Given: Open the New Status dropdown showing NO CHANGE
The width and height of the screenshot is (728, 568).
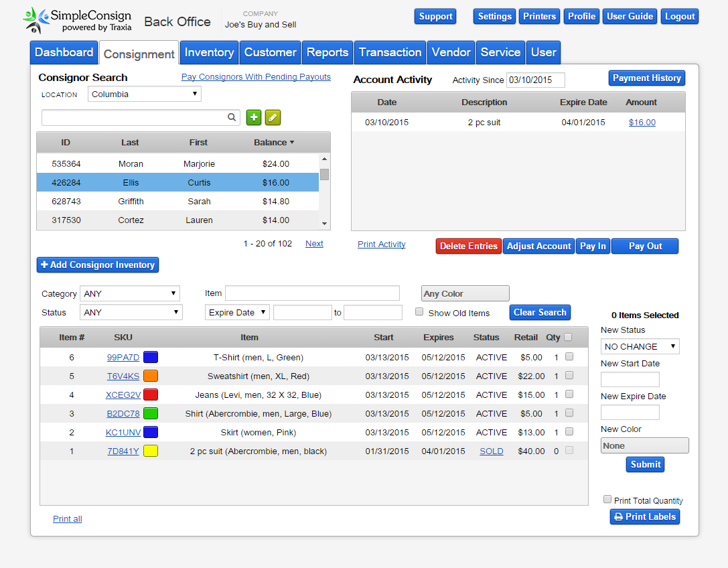Looking at the screenshot, I should tap(640, 346).
